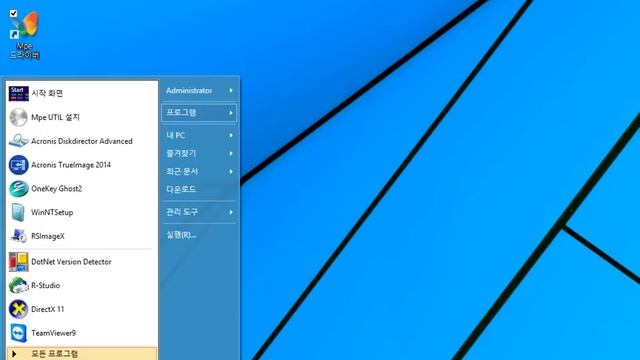
Task: Click Acronis TrueImage 2014 text
Action: click(x=71, y=165)
